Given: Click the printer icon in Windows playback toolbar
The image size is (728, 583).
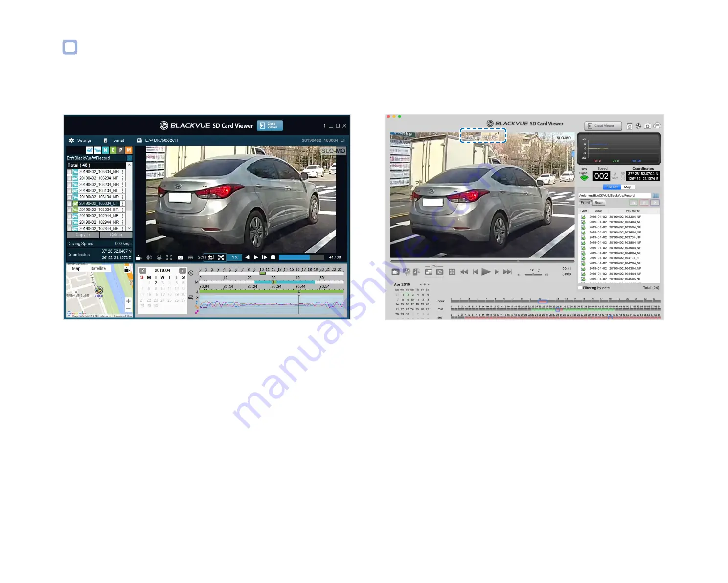Looking at the screenshot, I should point(190,257).
